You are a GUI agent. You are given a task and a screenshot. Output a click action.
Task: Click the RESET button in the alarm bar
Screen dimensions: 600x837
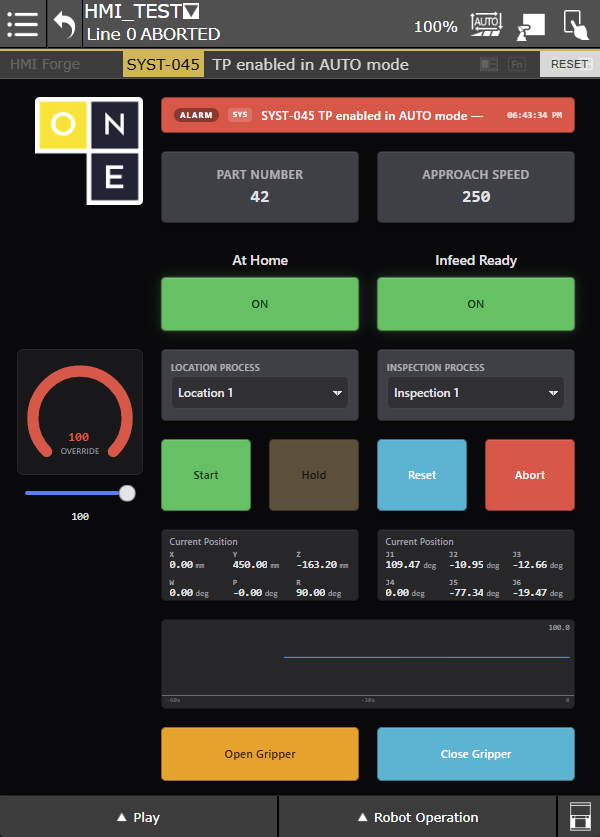[570, 64]
